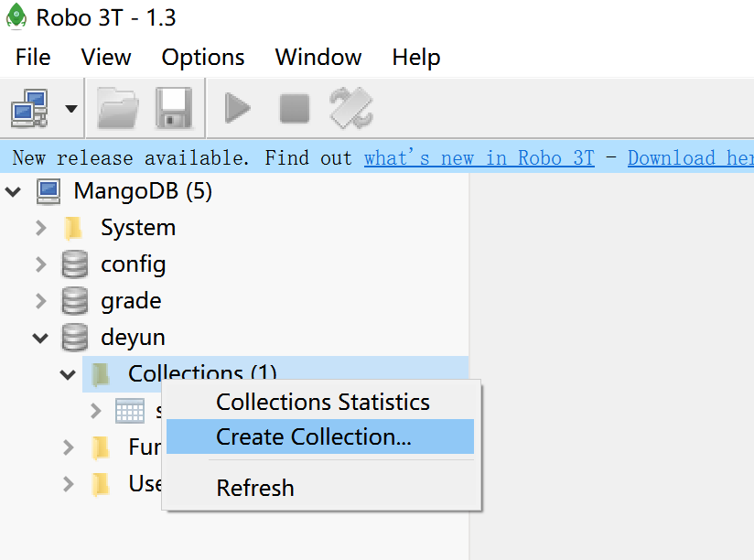The height and width of the screenshot is (560, 754).
Task: Select the deyun database label
Action: click(134, 338)
